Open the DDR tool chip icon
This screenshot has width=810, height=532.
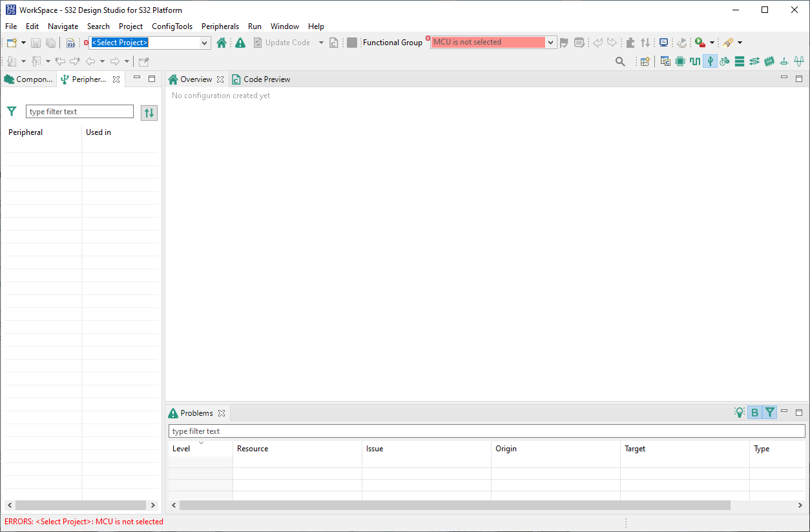point(769,61)
